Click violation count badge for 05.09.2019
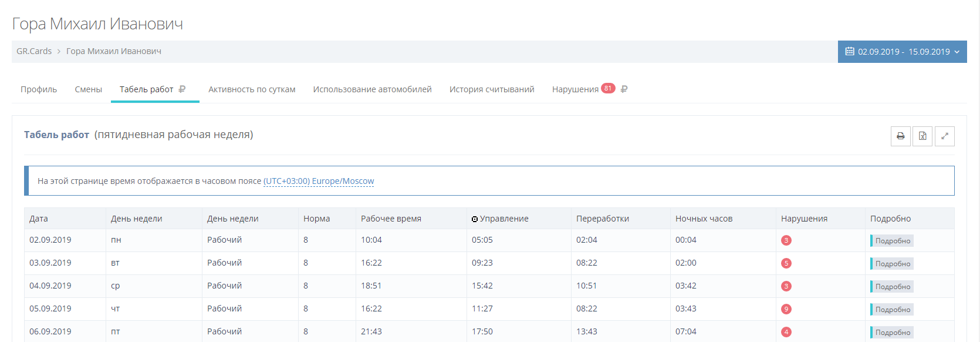The height and width of the screenshot is (342, 980). coord(786,309)
